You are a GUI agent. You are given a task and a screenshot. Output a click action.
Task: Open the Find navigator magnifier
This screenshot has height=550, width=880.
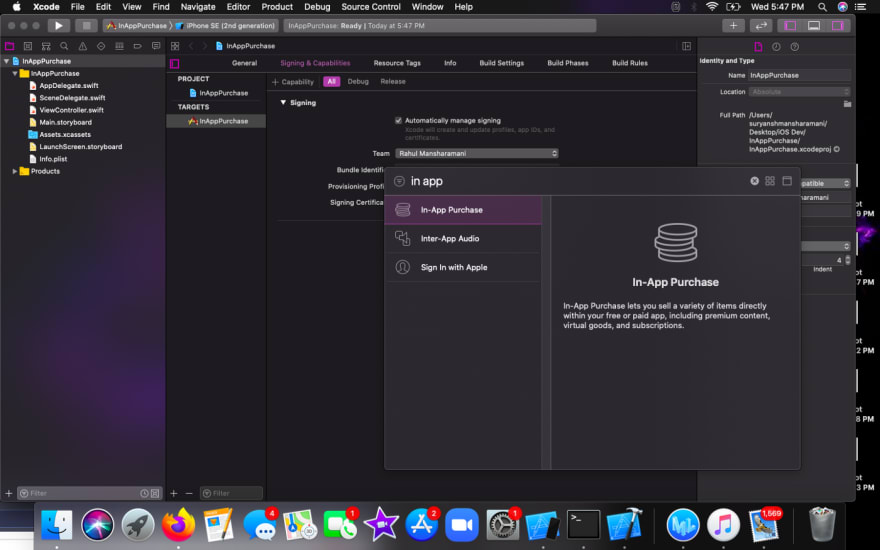point(64,46)
